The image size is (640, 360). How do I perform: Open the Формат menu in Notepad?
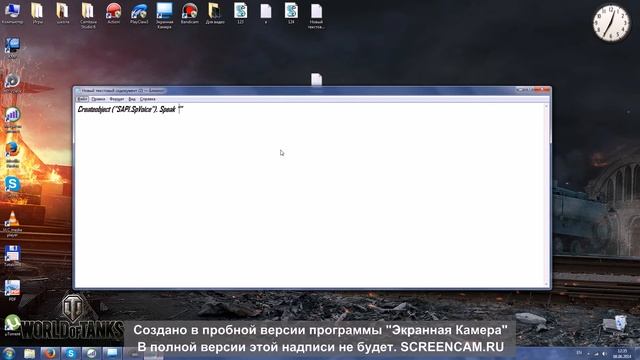(117, 99)
